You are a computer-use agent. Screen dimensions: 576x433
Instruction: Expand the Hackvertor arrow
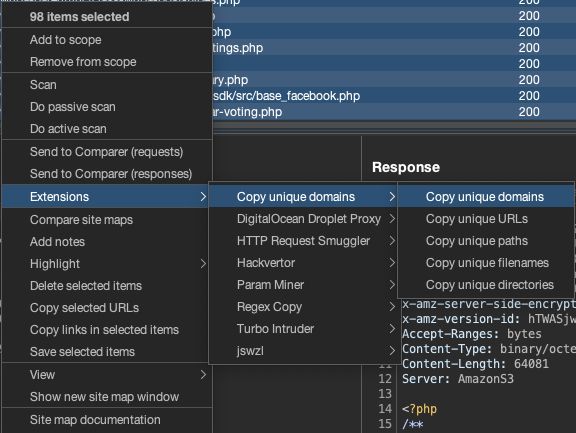[392, 263]
